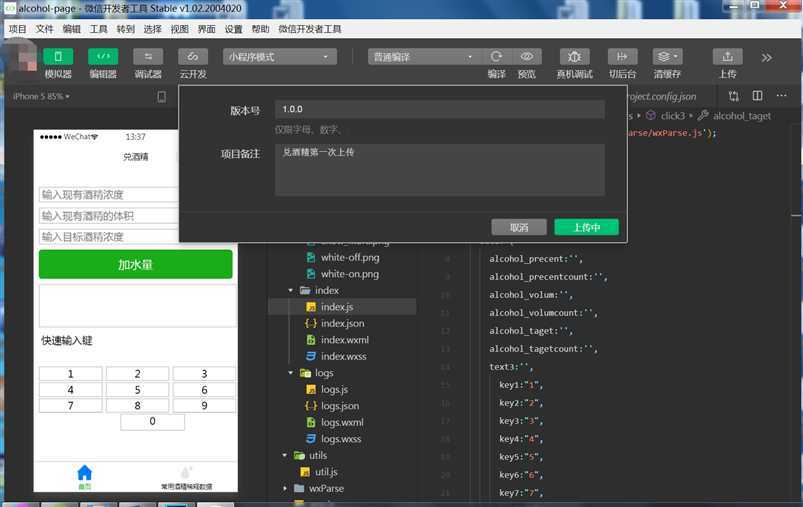Open the 项目 menu

coord(17,29)
